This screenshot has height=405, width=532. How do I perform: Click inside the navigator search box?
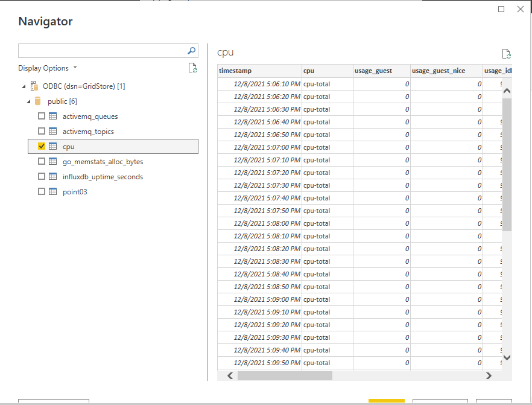click(101, 51)
